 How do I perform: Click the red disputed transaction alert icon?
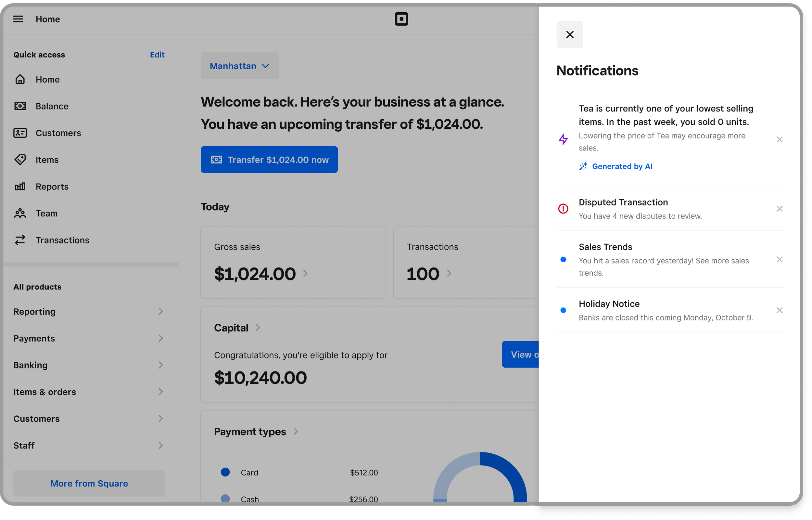click(563, 209)
